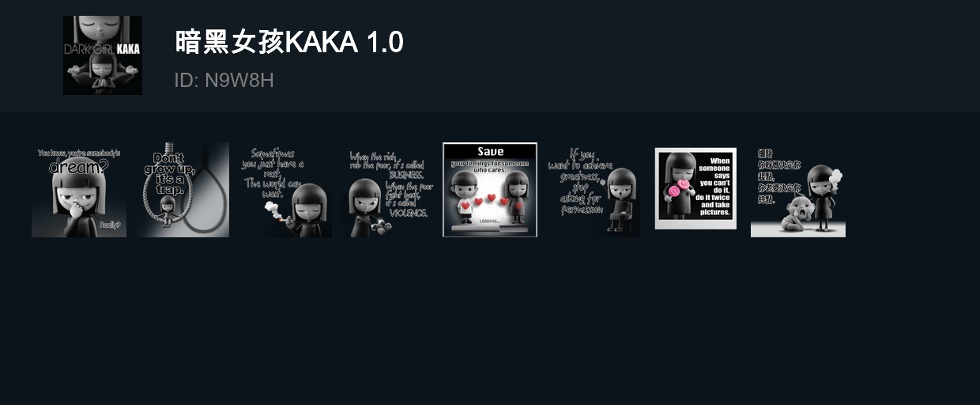This screenshot has height=405, width=980.
Task: Pick the Chinese-text sticker with crying baby
Action: coord(798,190)
